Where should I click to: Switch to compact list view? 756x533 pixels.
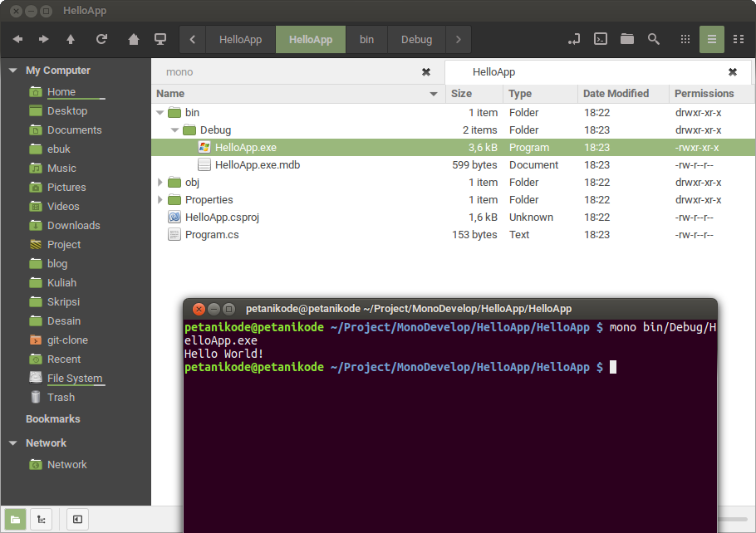(738, 40)
